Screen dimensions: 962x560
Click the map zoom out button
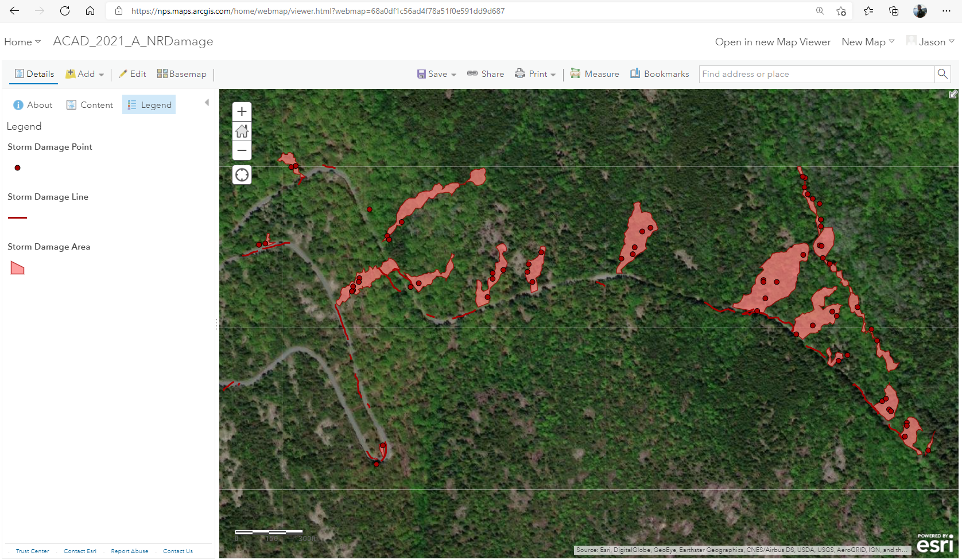(x=242, y=151)
